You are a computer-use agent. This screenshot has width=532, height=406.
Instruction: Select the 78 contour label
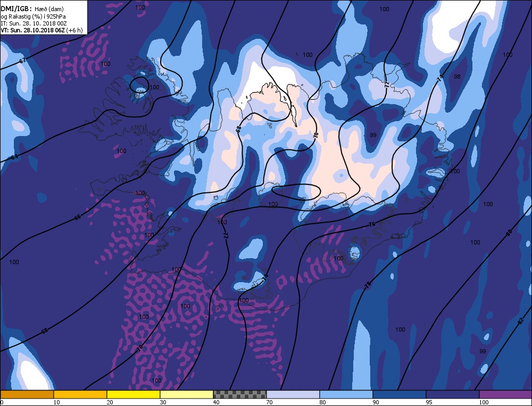click(368, 285)
